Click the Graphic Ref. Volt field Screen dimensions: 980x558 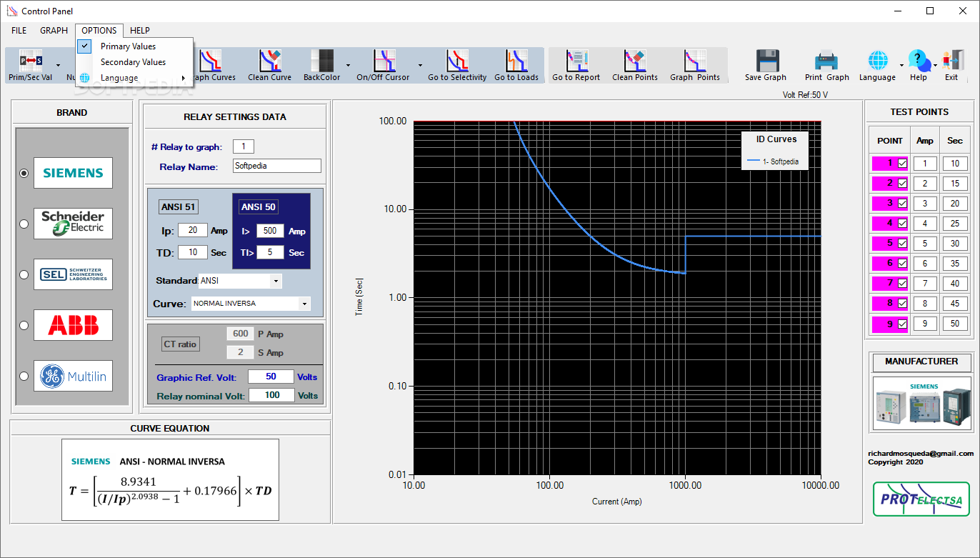tap(271, 377)
